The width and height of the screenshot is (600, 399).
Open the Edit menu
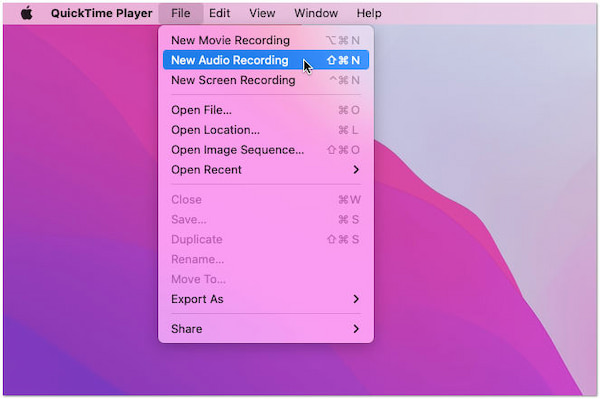point(220,13)
